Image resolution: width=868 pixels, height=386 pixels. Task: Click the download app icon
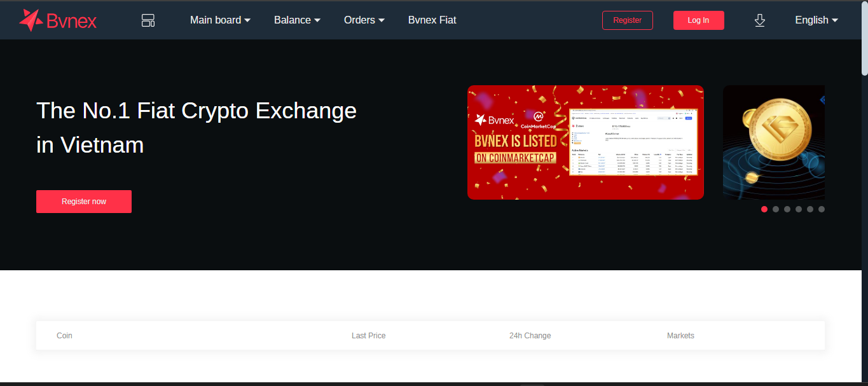tap(759, 20)
